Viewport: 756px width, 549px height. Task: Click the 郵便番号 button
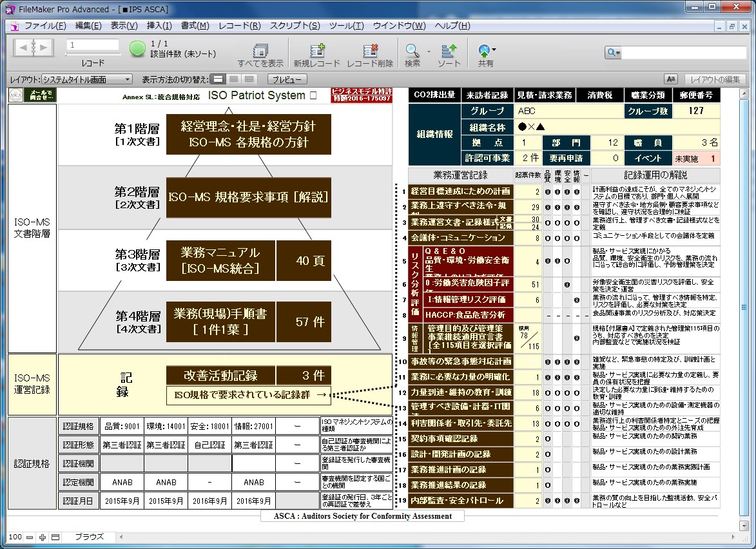[696, 95]
